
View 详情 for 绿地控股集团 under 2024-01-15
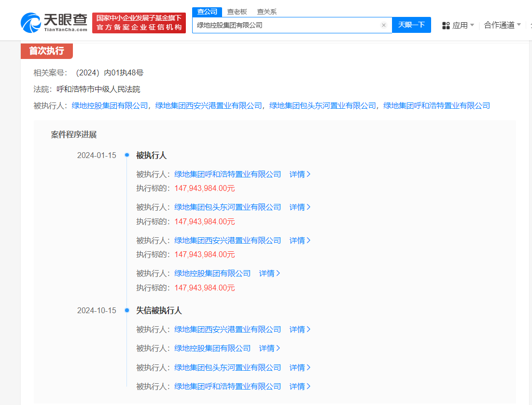click(x=269, y=274)
